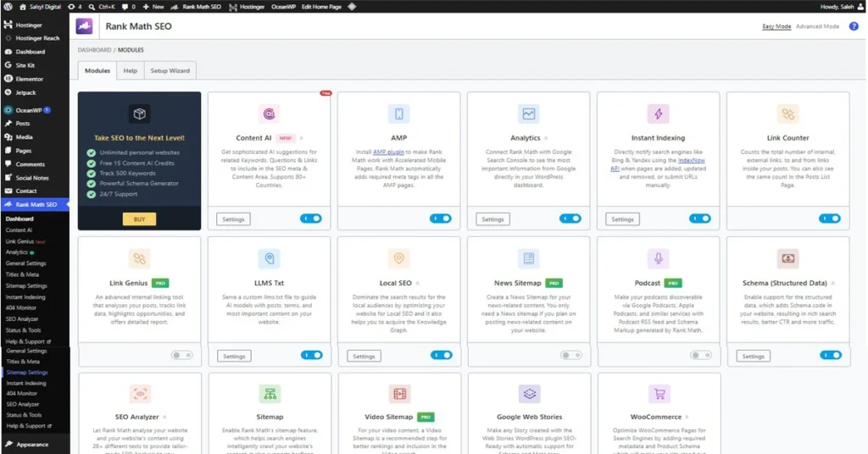Open Settings for Content AI module

[233, 219]
